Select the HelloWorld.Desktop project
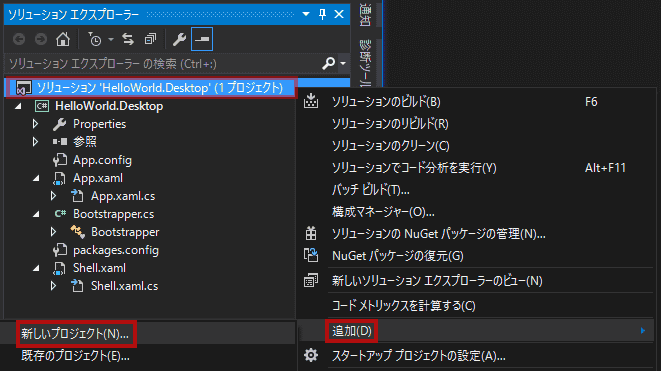Image resolution: width=661 pixels, height=371 pixels. point(109,106)
